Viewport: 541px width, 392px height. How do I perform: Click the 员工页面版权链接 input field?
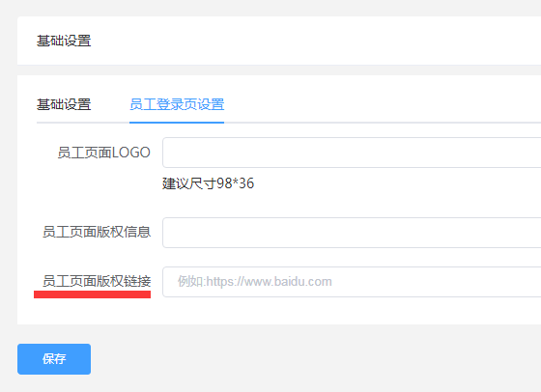(x=352, y=282)
